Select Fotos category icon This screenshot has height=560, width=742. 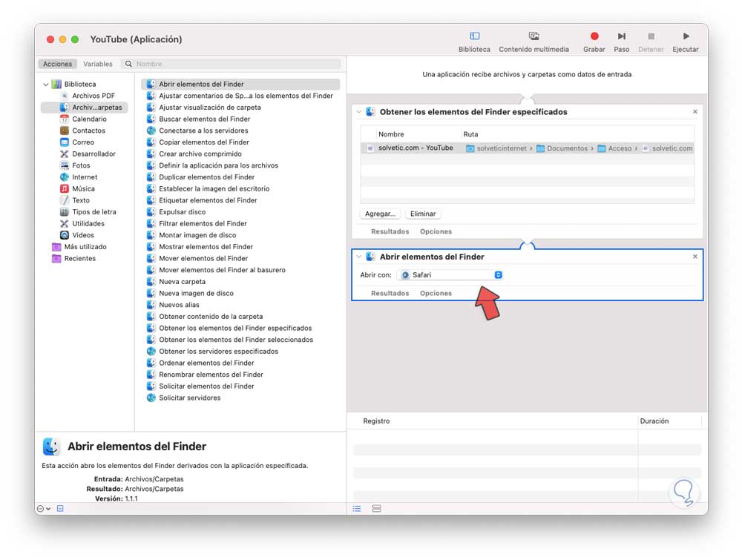pos(65,165)
